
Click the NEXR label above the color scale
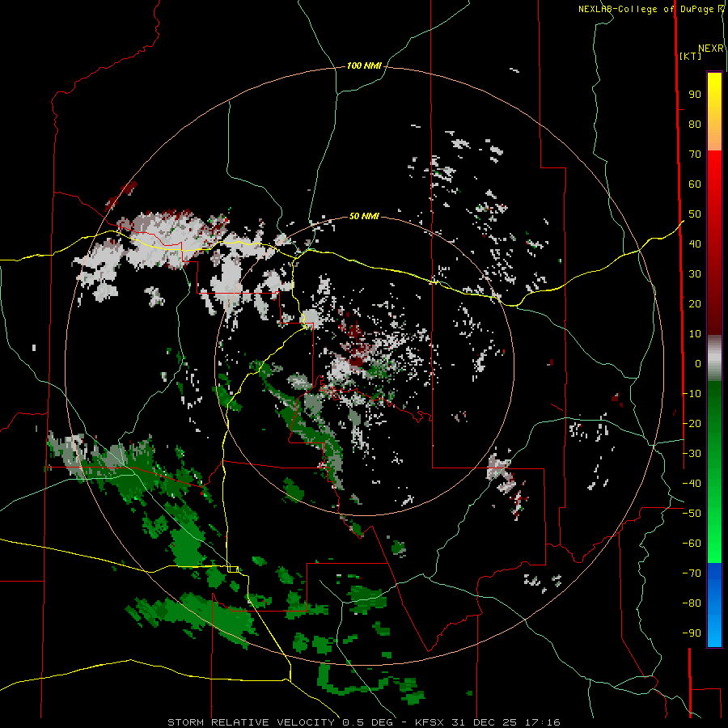click(711, 49)
